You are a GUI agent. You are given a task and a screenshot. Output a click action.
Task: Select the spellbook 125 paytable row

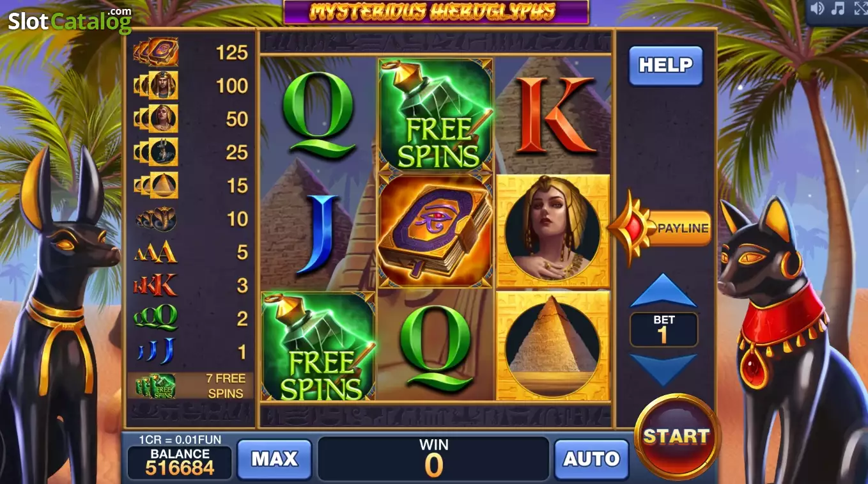point(191,52)
